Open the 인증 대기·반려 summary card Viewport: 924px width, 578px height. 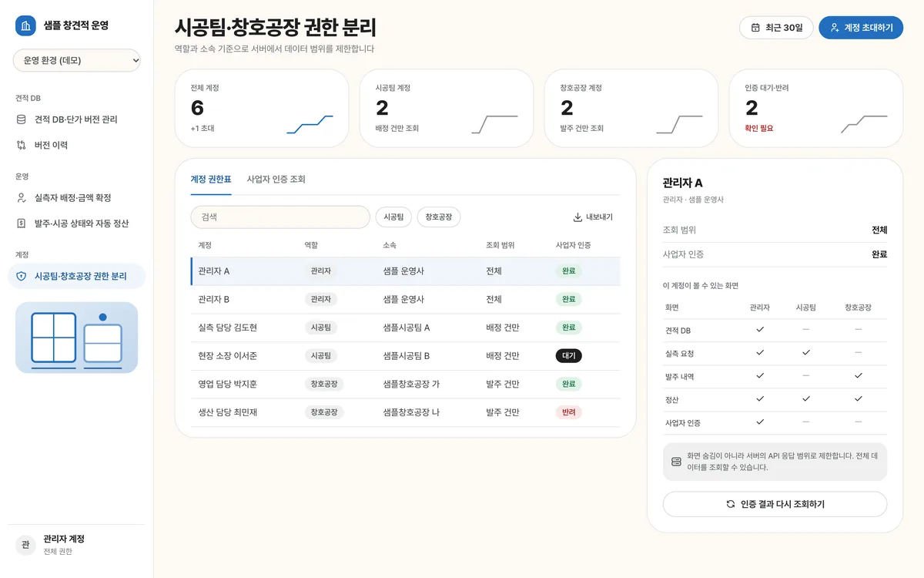(816, 108)
